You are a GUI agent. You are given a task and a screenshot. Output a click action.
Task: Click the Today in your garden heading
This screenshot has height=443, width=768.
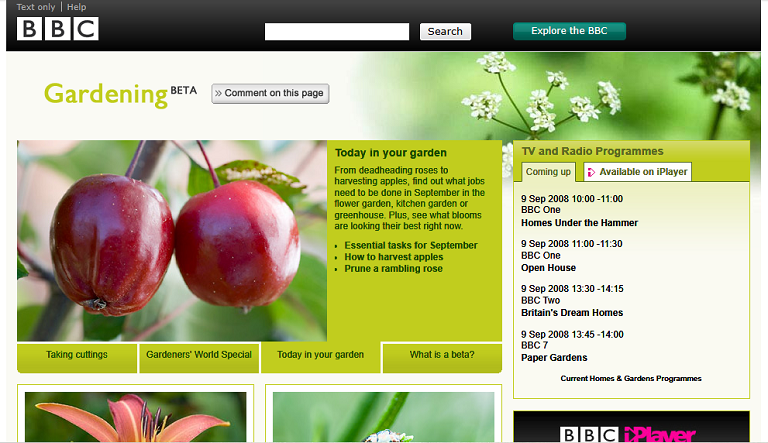coord(391,153)
